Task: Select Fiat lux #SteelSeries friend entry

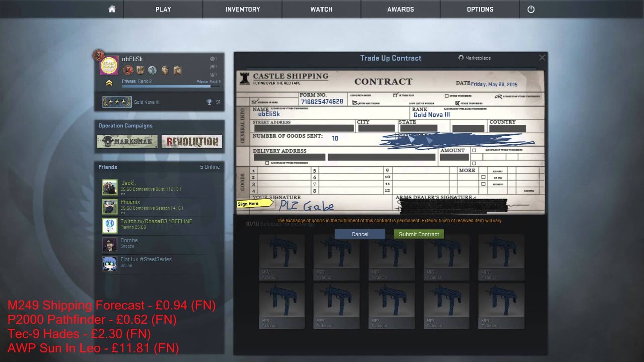Action: point(146,259)
